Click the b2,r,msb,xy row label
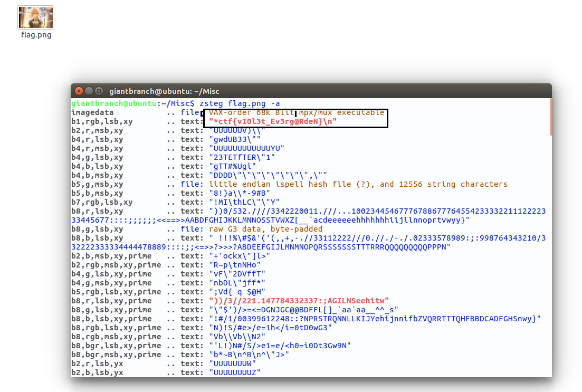 tap(97, 130)
